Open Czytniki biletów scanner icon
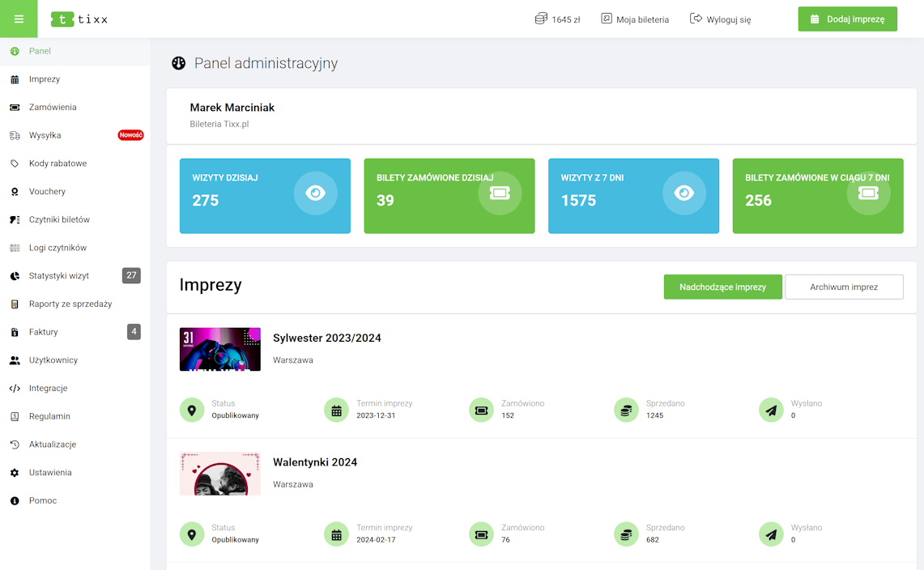The image size is (924, 570). pyautogui.click(x=15, y=219)
